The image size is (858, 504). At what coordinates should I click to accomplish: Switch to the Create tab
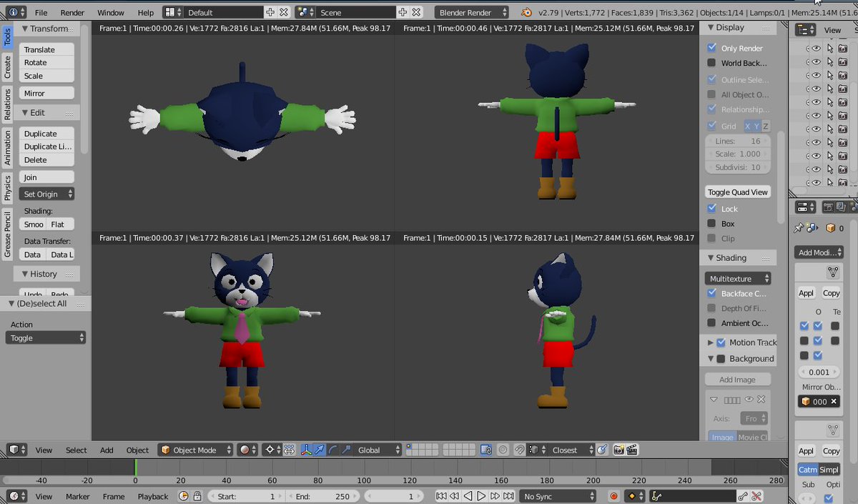point(8,66)
